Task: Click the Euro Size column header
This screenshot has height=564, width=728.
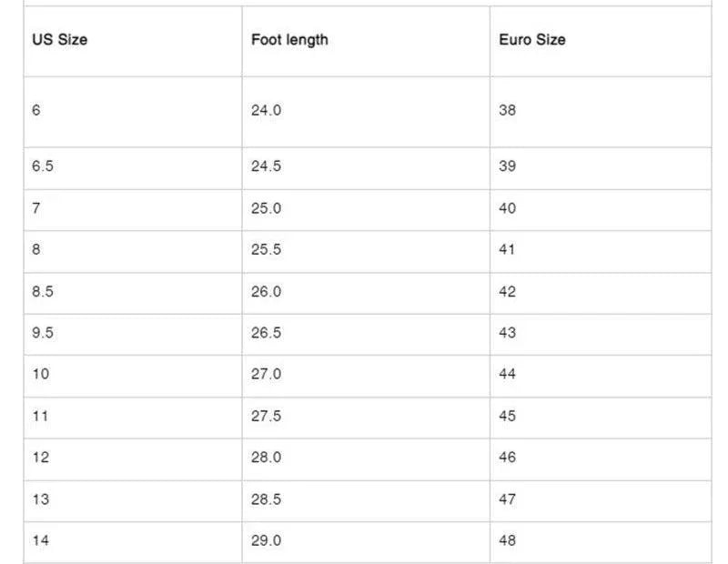Action: coord(531,40)
